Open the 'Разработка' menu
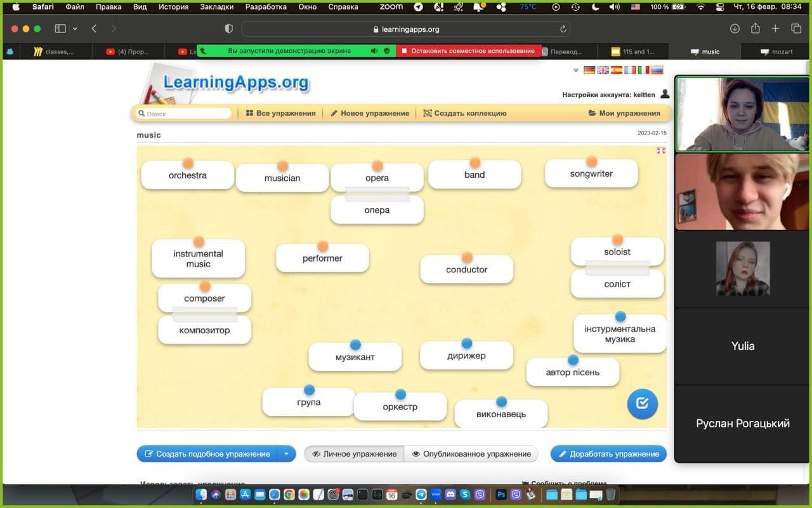 click(266, 7)
